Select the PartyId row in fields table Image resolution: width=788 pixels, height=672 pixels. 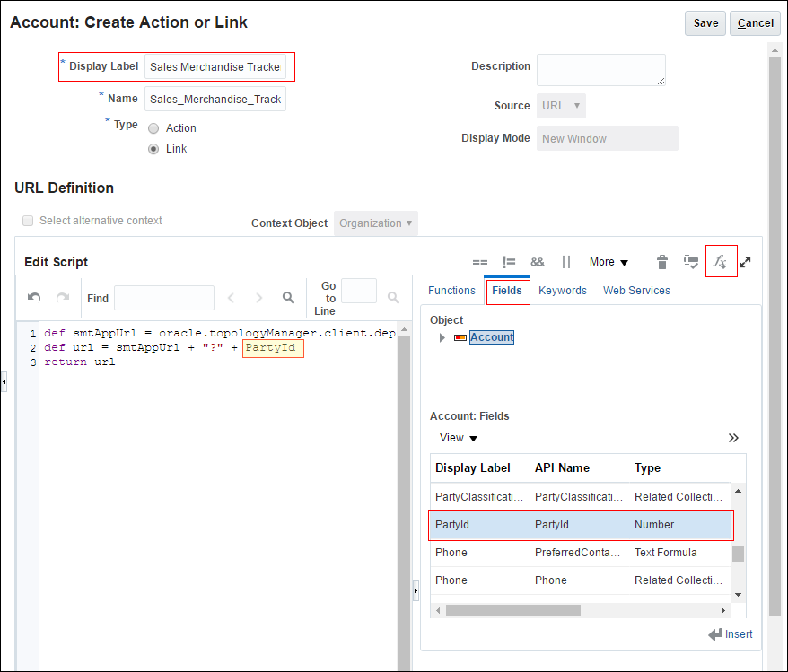pos(581,525)
